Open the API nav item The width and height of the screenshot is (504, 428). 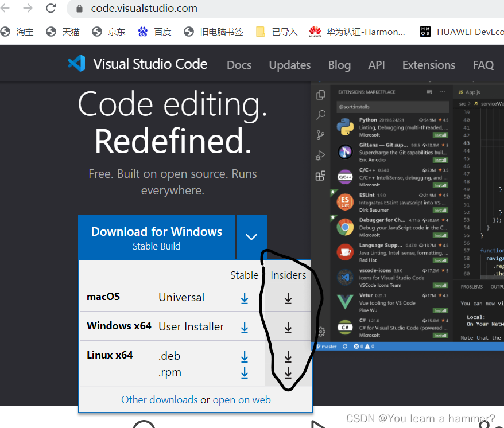tap(377, 65)
